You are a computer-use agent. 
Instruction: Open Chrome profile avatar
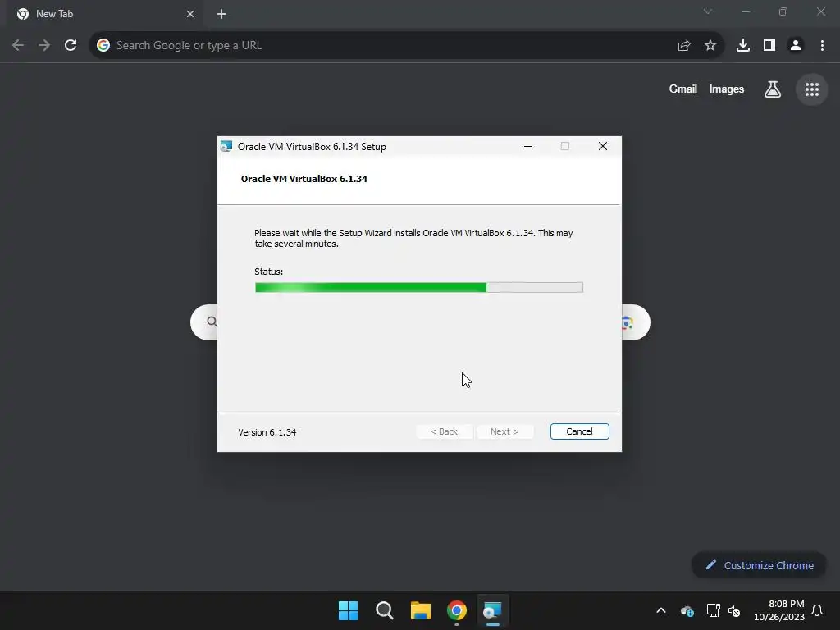coord(796,46)
